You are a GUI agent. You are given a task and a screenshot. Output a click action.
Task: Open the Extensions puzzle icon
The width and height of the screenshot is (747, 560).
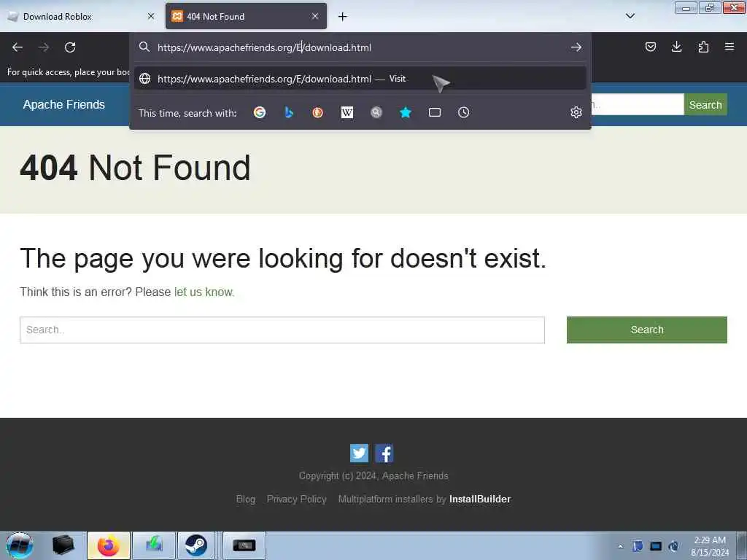(703, 47)
